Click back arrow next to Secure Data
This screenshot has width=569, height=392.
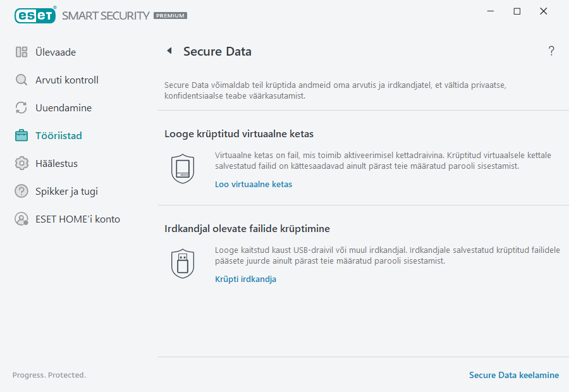tap(169, 51)
